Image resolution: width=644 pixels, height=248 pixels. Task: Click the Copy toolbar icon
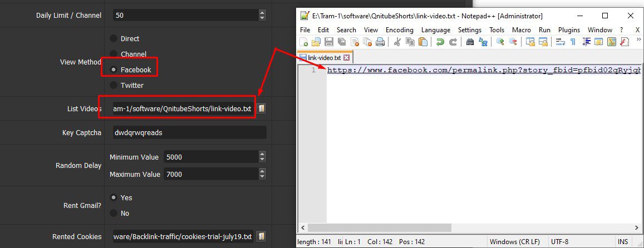(410, 42)
